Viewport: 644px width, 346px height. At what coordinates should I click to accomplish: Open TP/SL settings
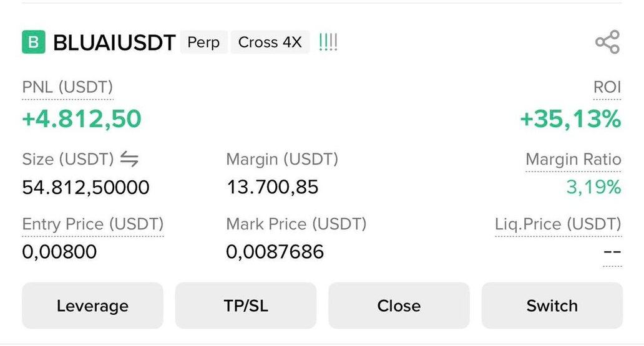[246, 305]
